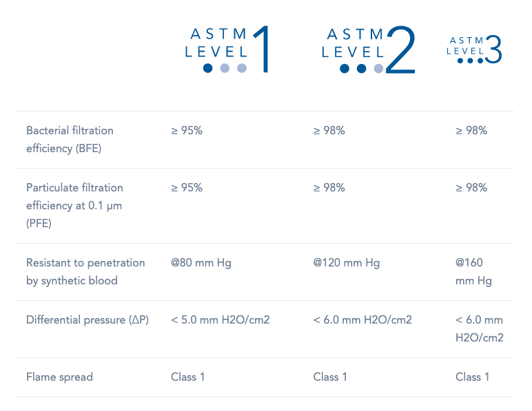532x411 pixels.
Task: Click the numeral 3 graphic
Action: click(493, 50)
